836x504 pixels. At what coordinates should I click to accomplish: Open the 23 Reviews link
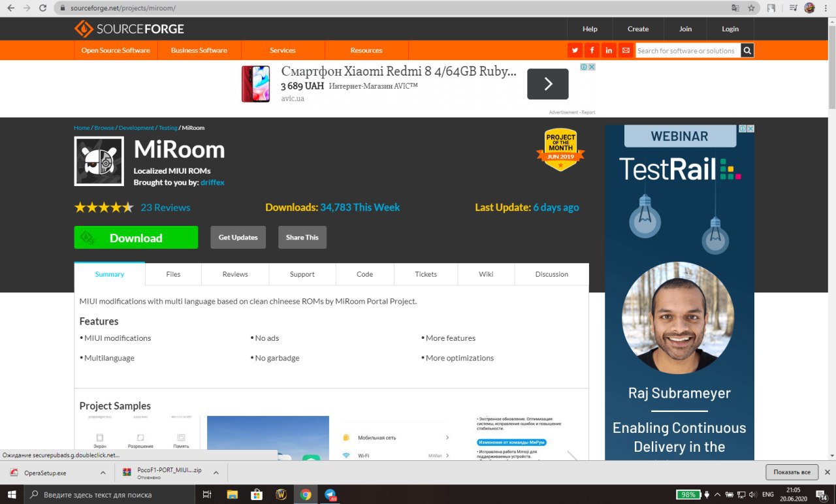pyautogui.click(x=165, y=208)
